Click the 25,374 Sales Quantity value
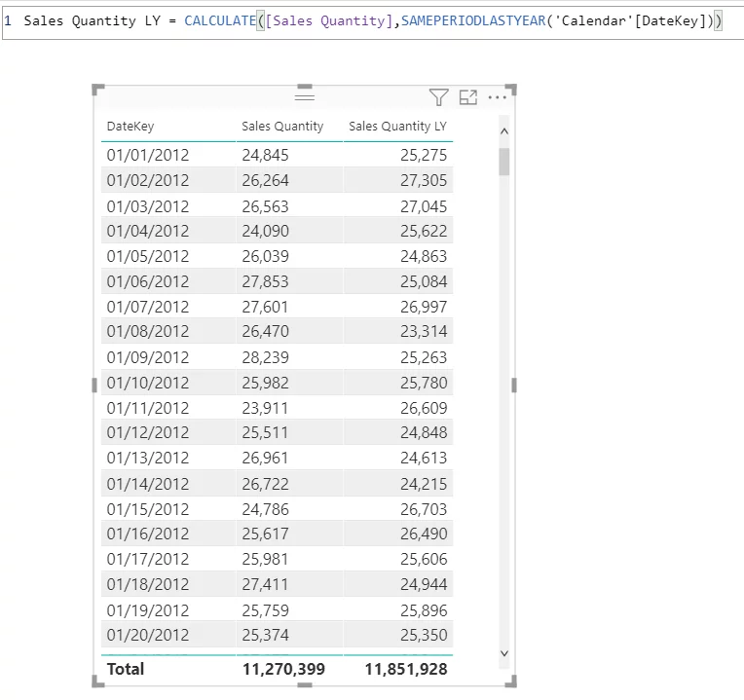Screen dimensions: 744x700 coord(265,635)
